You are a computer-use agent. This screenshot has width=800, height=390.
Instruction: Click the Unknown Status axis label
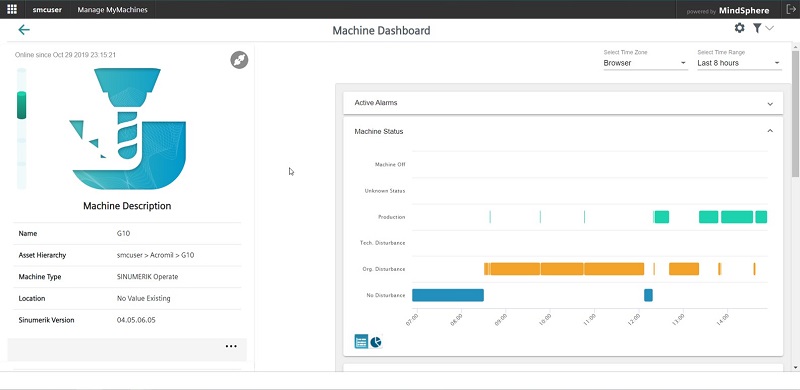click(385, 191)
